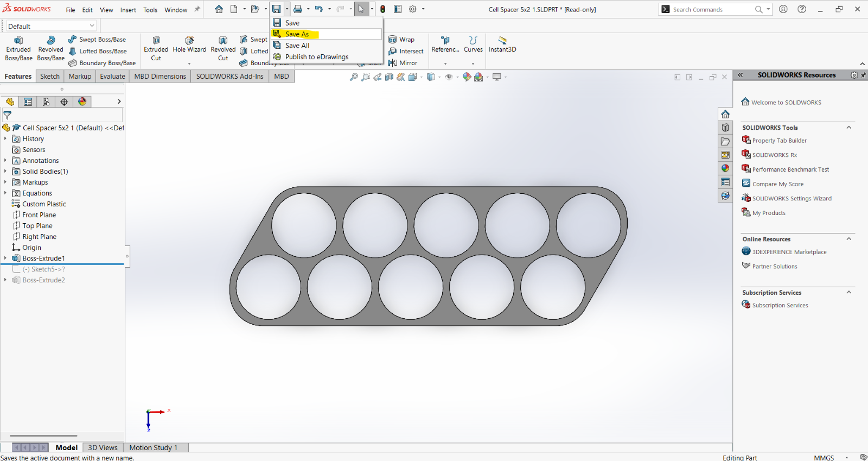Viewport: 868px width, 461px height.
Task: Expand the Solid Bodies(1) folder
Action: pos(5,171)
